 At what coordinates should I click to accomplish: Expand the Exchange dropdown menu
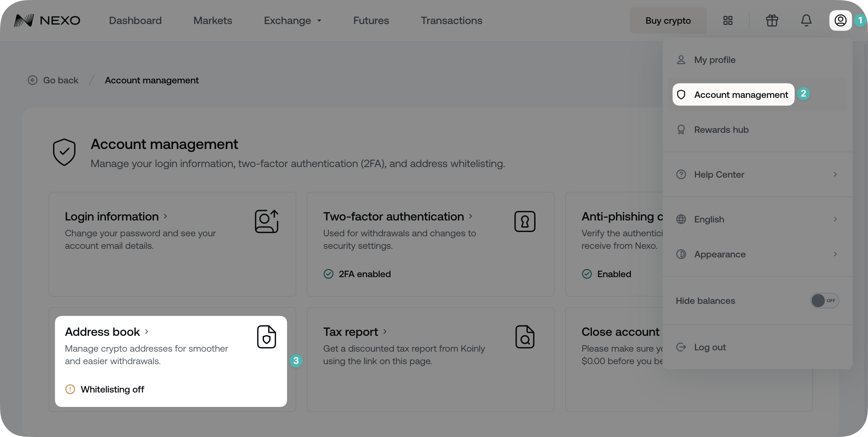click(x=293, y=20)
